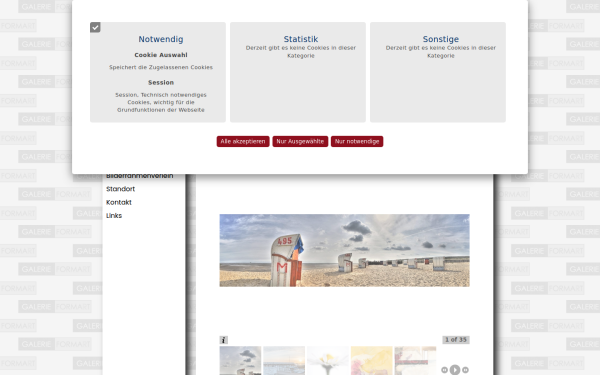
Task: Select the yellow abstract painting thumbnail
Action: [x=371, y=360]
